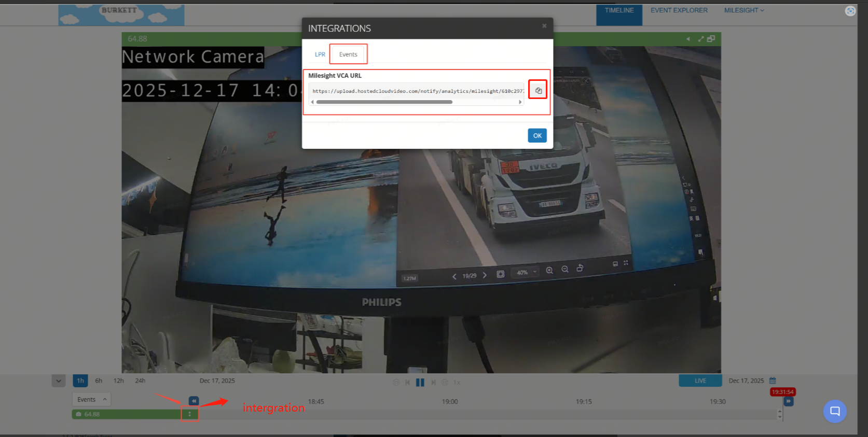Confirm the dialog with OK

point(538,136)
